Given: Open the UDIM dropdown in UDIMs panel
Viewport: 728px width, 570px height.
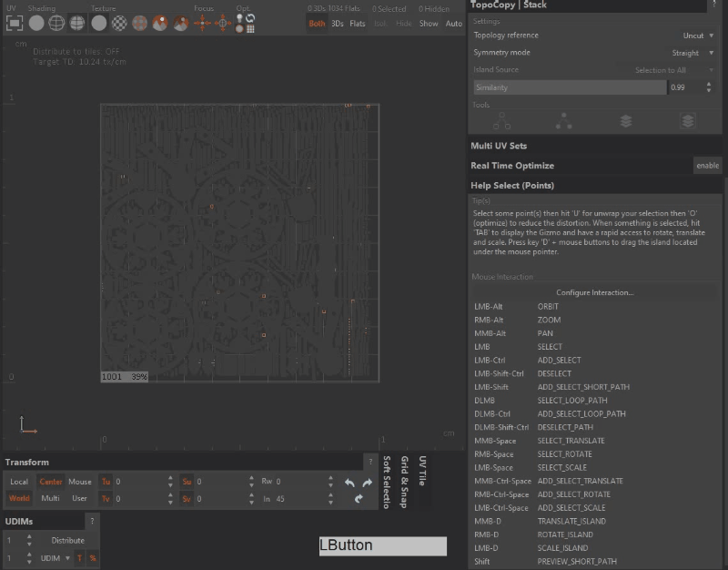Looking at the screenshot, I should pos(56,557).
